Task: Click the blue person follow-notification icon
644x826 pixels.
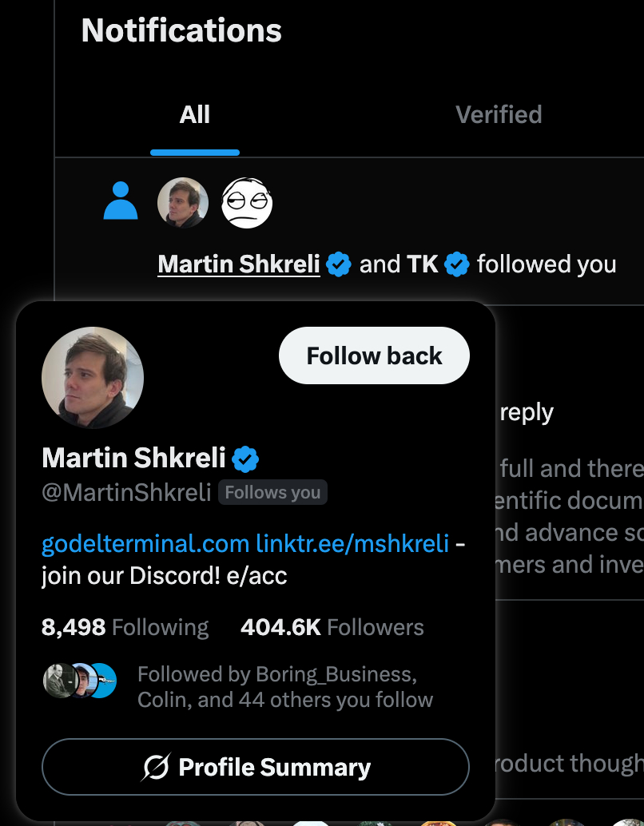Action: [121, 201]
